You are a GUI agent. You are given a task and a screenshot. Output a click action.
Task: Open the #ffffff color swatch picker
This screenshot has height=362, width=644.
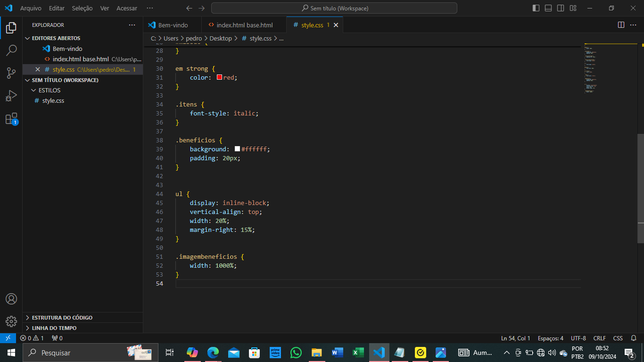coord(237,148)
